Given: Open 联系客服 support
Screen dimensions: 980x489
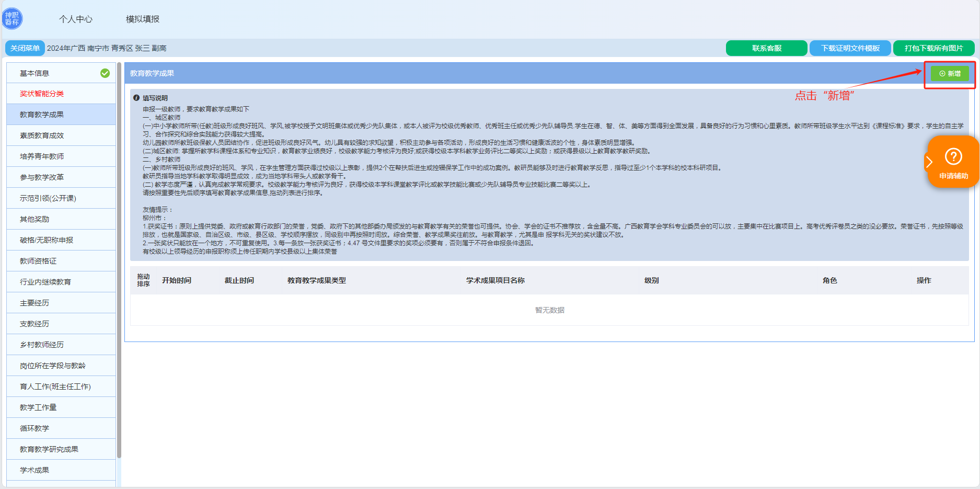Looking at the screenshot, I should coord(766,48).
